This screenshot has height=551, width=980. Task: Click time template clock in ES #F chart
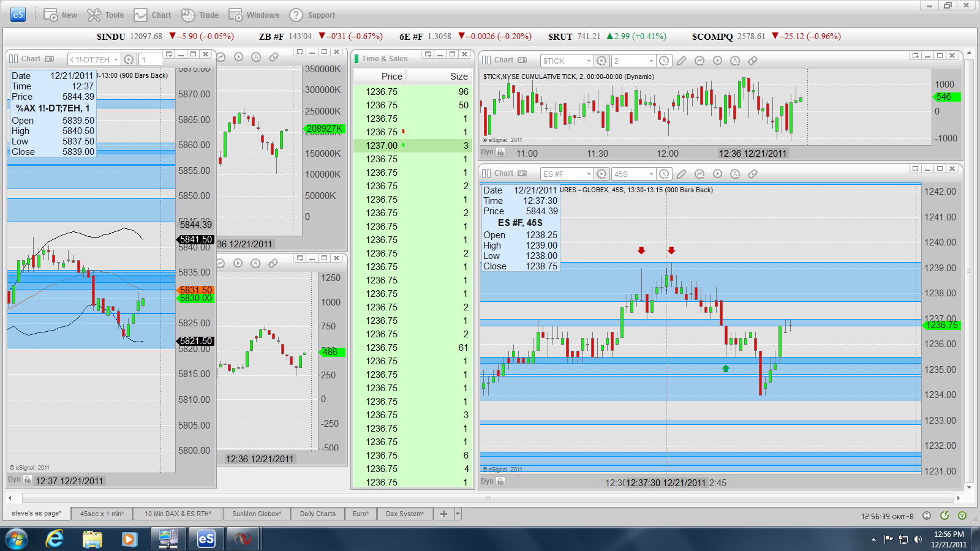[x=664, y=174]
